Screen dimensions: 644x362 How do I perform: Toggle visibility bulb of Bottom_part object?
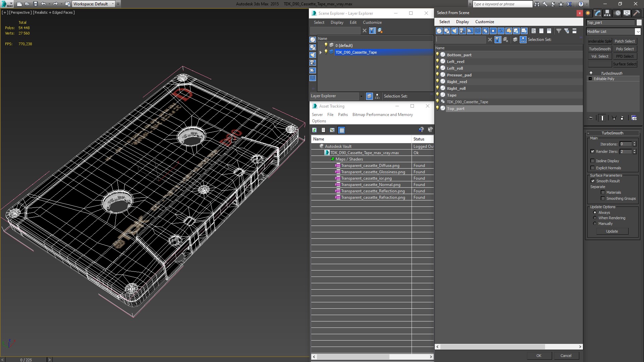[437, 55]
